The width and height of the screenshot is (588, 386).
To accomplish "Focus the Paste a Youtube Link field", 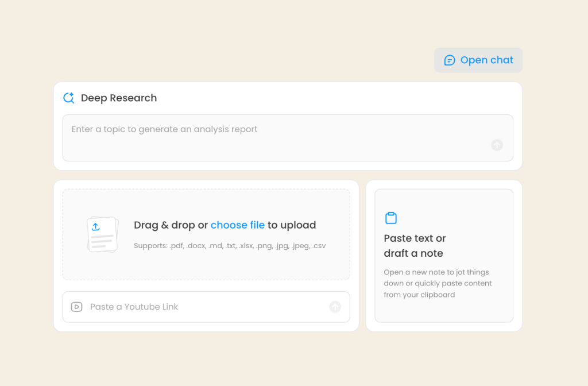I will pos(206,307).
